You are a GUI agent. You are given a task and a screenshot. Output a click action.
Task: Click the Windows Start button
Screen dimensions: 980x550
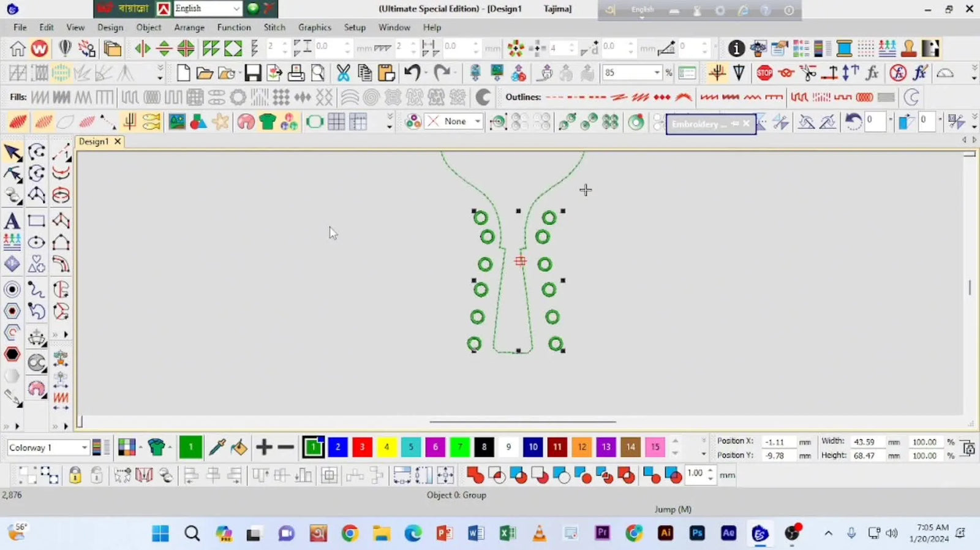click(x=160, y=533)
